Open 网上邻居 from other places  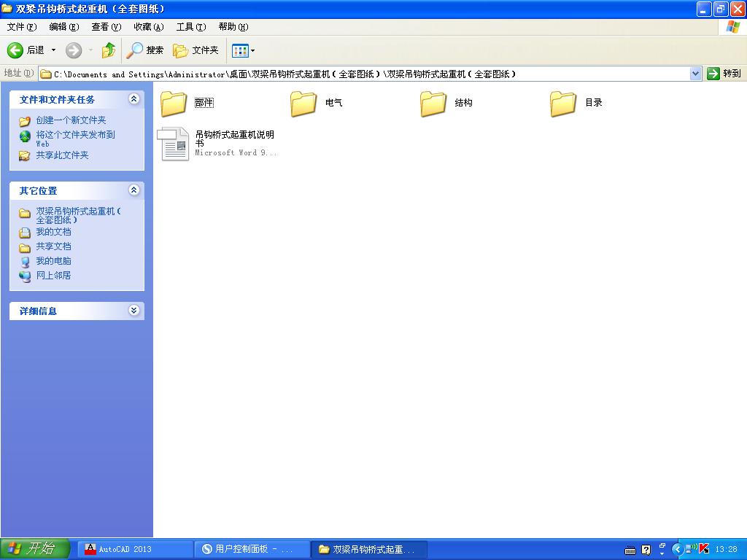point(53,275)
